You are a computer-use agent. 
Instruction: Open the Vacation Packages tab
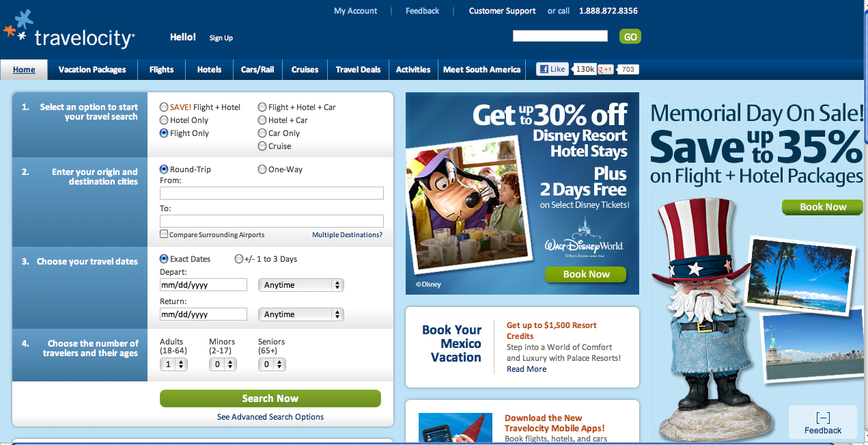tap(92, 70)
